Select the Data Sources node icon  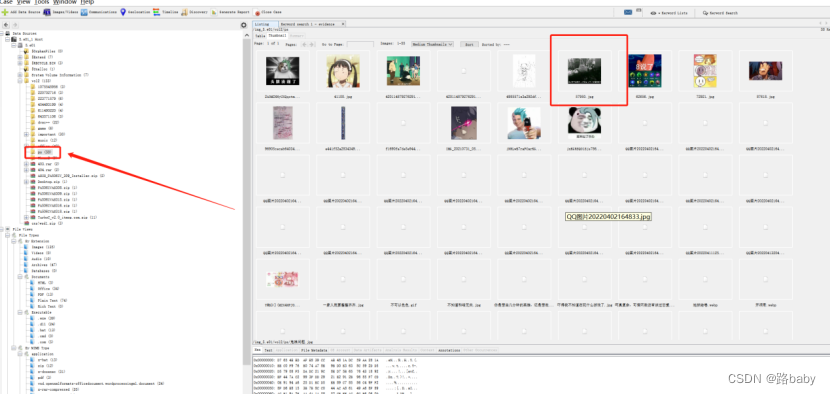pyautogui.click(x=7, y=33)
